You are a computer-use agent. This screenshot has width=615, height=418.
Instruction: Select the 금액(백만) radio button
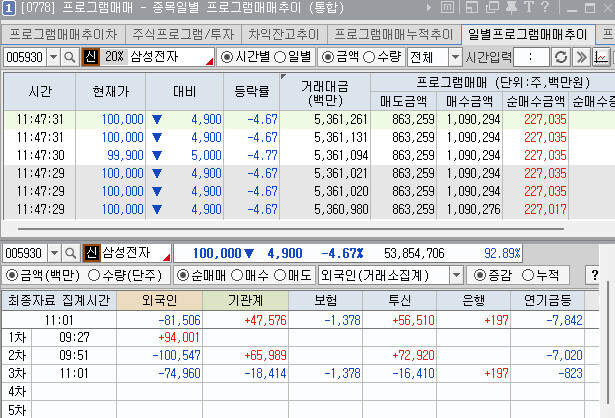[x=12, y=275]
